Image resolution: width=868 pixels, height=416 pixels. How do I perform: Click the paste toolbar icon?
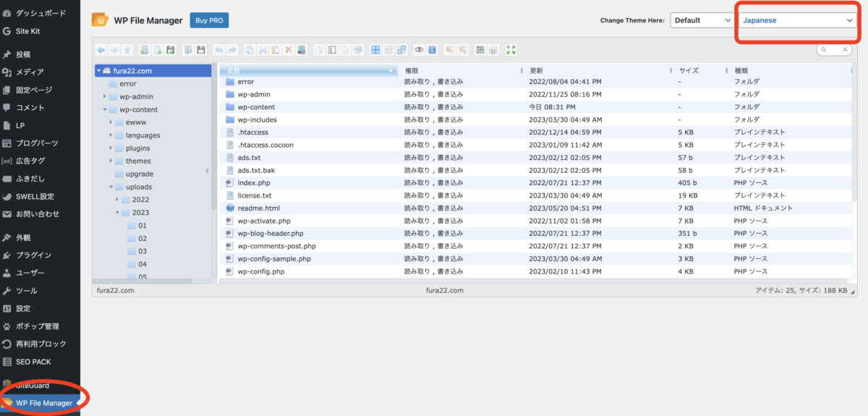(x=275, y=50)
